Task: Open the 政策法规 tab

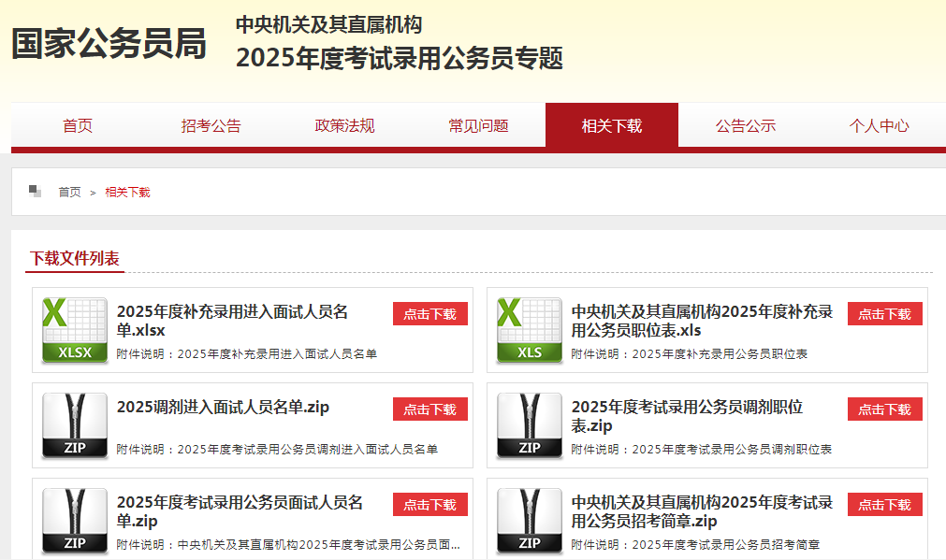Action: tap(344, 126)
